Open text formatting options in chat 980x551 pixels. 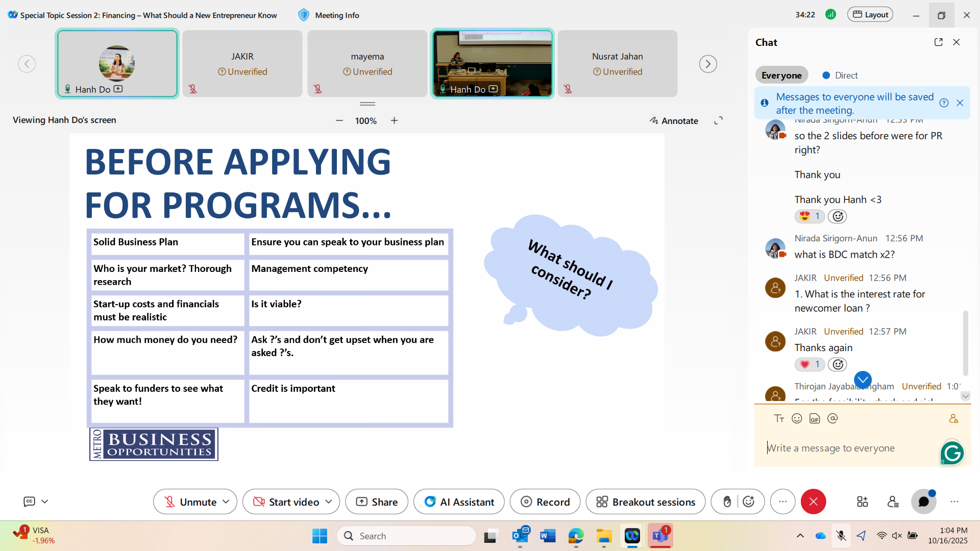[779, 418]
